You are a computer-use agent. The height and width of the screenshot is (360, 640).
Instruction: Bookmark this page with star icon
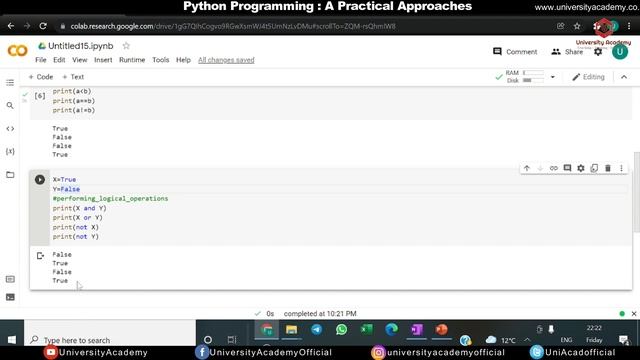click(x=577, y=26)
